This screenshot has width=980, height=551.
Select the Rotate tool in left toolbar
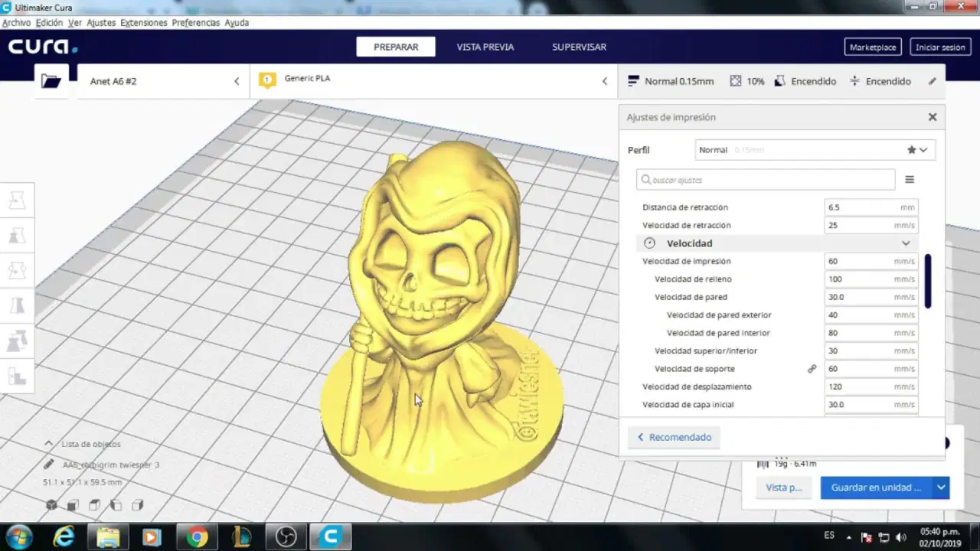tap(16, 270)
